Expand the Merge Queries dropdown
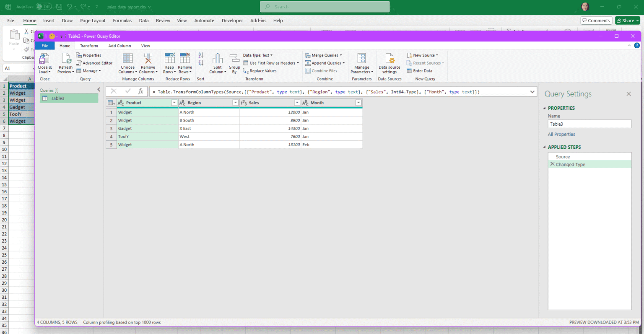644x334 pixels. [x=342, y=55]
